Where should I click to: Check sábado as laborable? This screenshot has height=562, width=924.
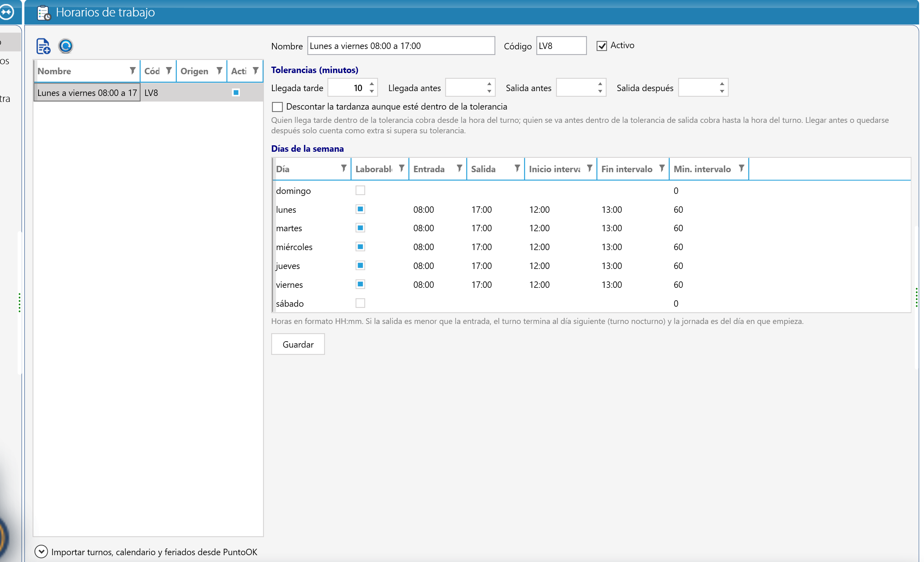tap(360, 303)
